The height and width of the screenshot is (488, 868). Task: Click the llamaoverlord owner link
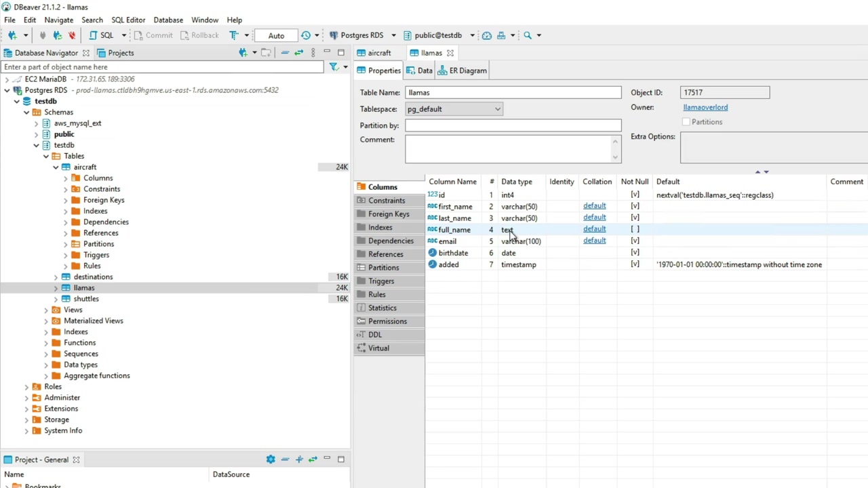pos(705,107)
